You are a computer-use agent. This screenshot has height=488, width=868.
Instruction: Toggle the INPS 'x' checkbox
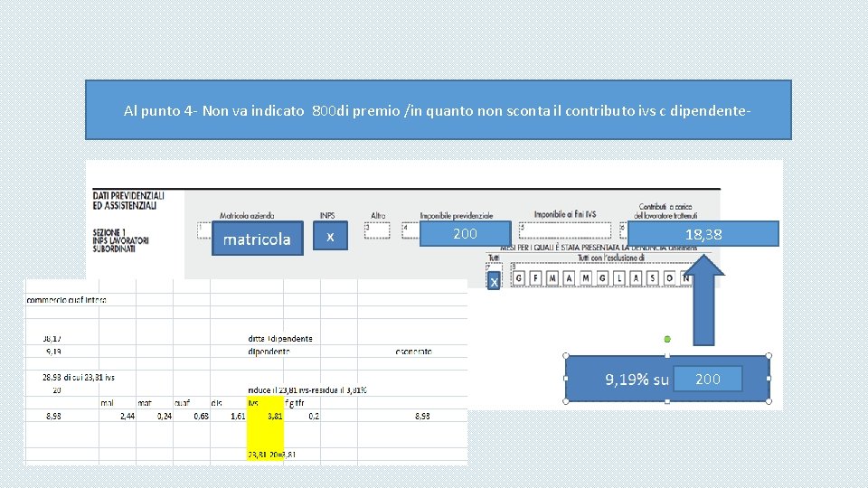coord(330,236)
